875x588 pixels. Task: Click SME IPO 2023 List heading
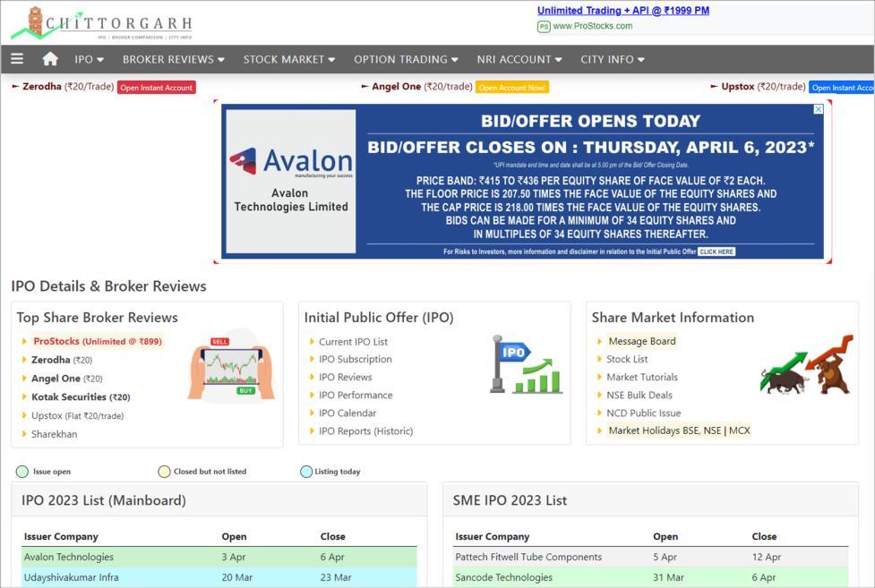tap(510, 500)
